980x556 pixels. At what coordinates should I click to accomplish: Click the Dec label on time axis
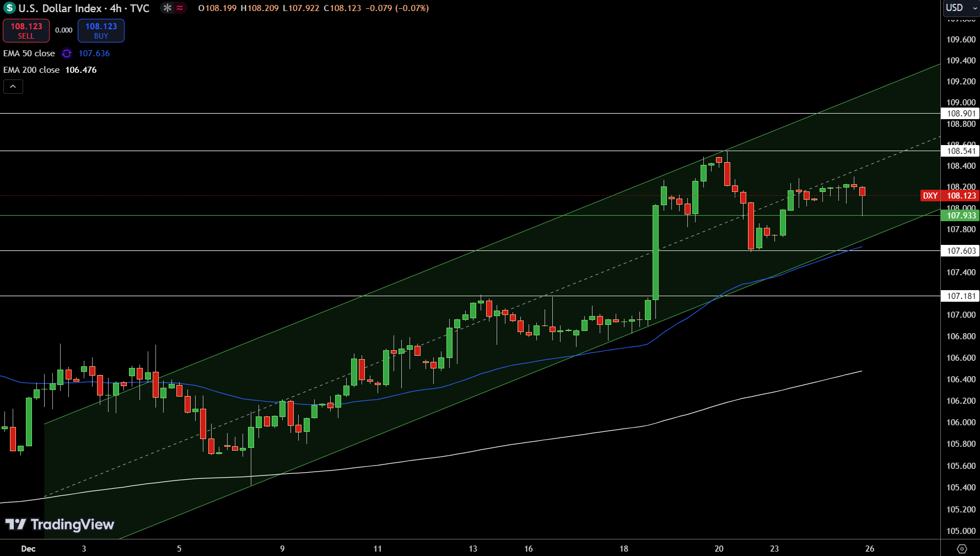pos(28,549)
